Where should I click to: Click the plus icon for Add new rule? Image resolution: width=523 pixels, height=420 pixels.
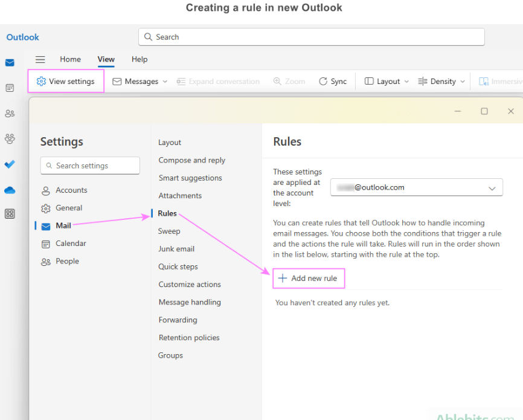[283, 278]
